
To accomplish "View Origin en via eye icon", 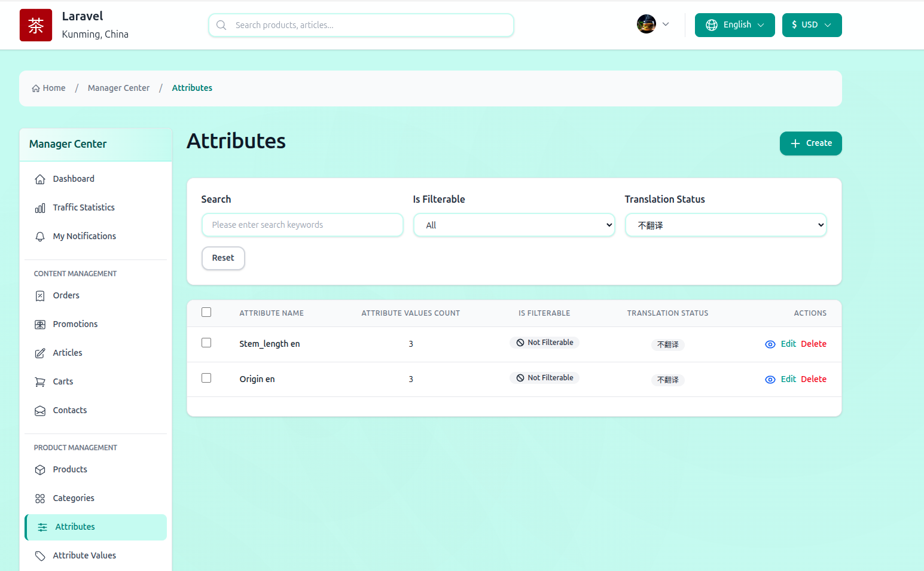I will coord(770,380).
